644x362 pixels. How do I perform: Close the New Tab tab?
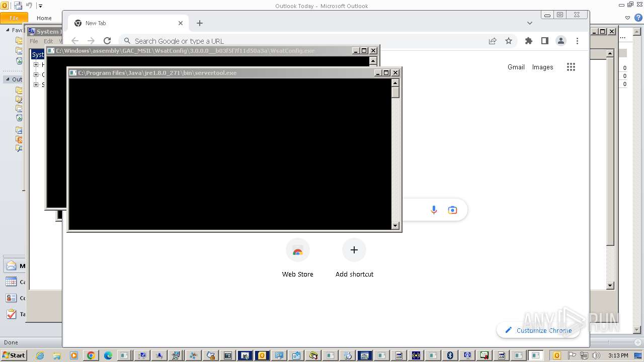click(181, 23)
